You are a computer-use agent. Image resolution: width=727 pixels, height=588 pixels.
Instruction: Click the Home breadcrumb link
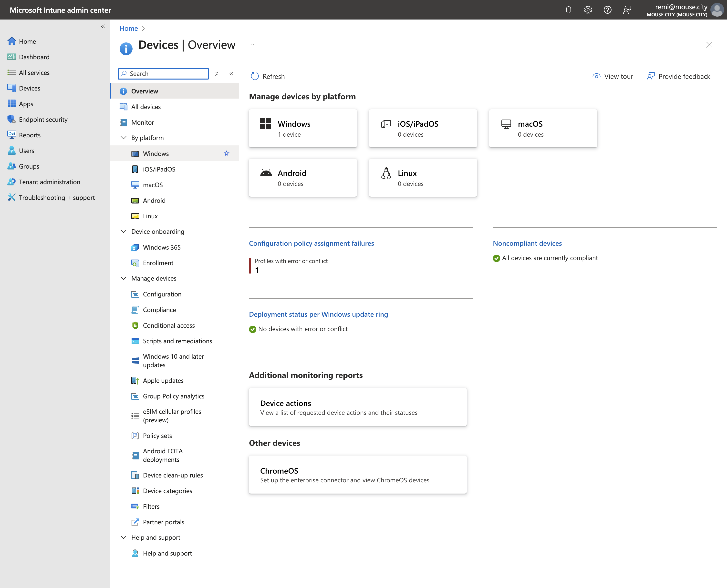click(129, 29)
